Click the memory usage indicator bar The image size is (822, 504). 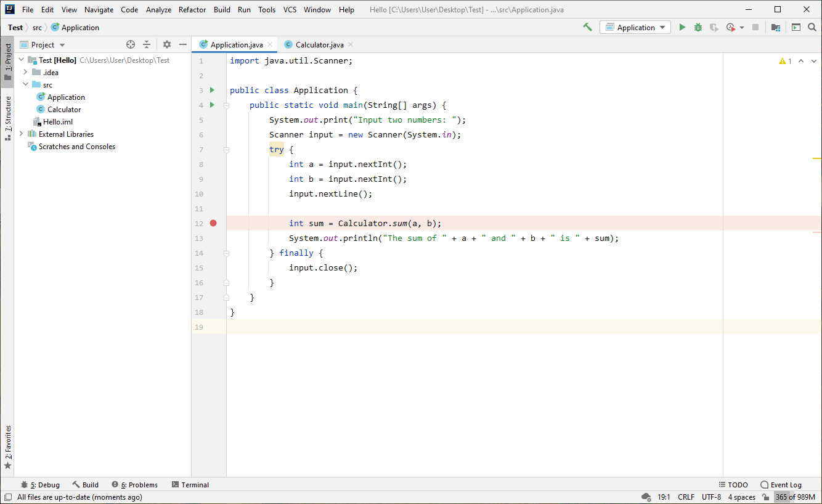coord(795,497)
